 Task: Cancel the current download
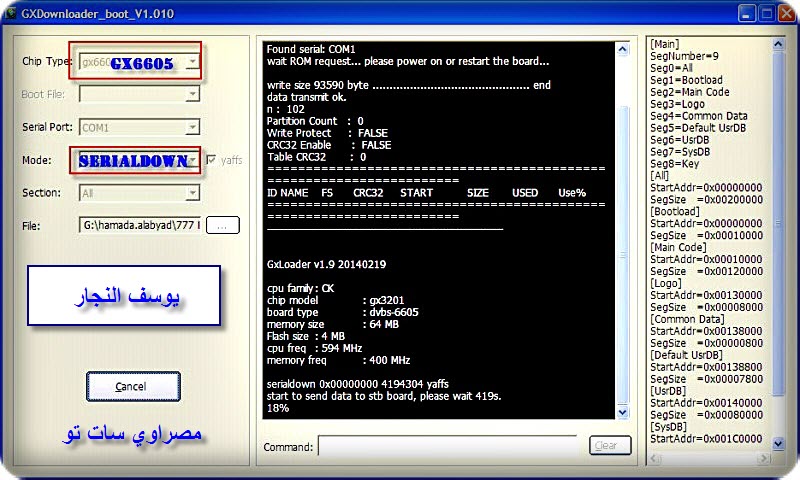pos(132,386)
